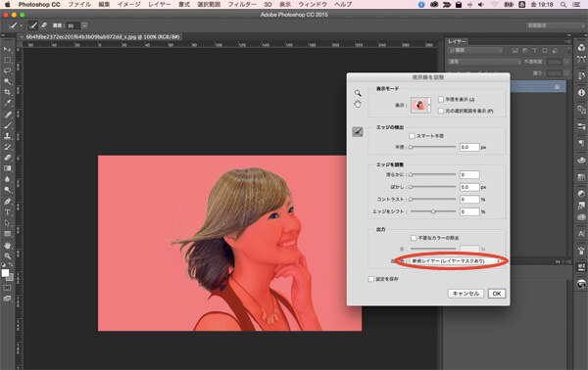Select the Eraser tool in the toolbox
Viewport: 588px width, 370px height.
pos(7,158)
